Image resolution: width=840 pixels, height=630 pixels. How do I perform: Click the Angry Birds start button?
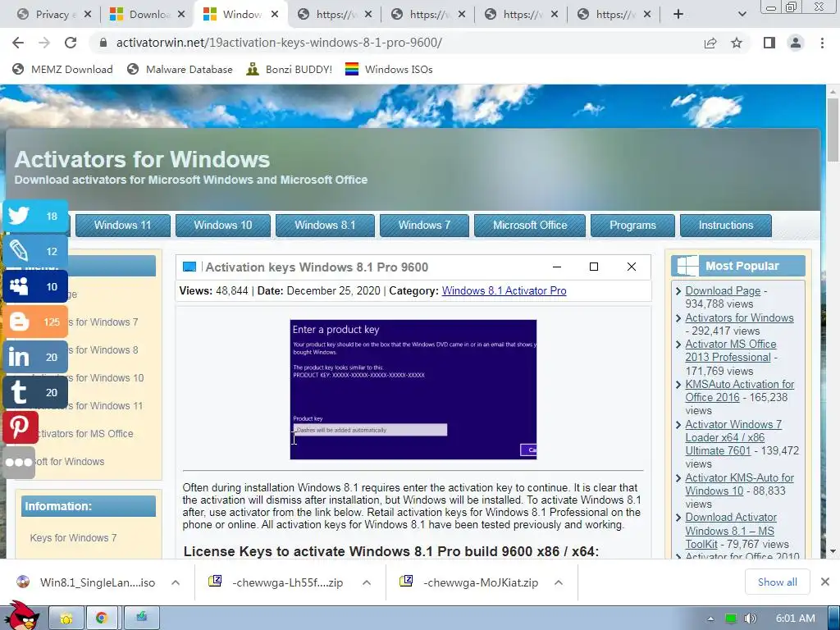tap(22, 615)
